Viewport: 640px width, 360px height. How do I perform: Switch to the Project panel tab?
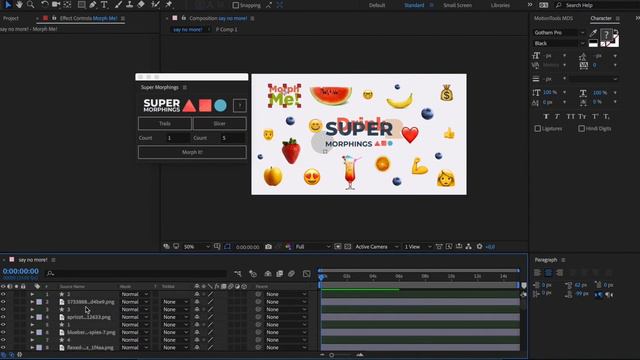pos(11,18)
